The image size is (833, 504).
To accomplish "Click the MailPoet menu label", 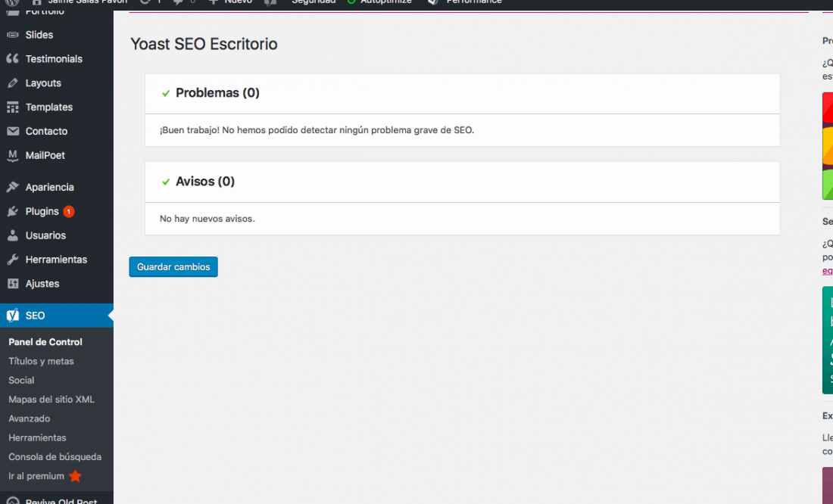I will (45, 156).
